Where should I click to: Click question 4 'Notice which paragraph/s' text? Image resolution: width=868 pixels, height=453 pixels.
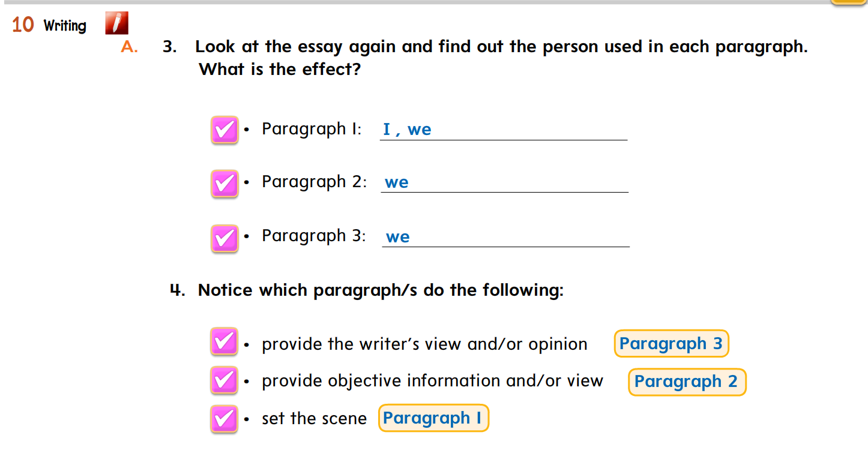point(381,290)
